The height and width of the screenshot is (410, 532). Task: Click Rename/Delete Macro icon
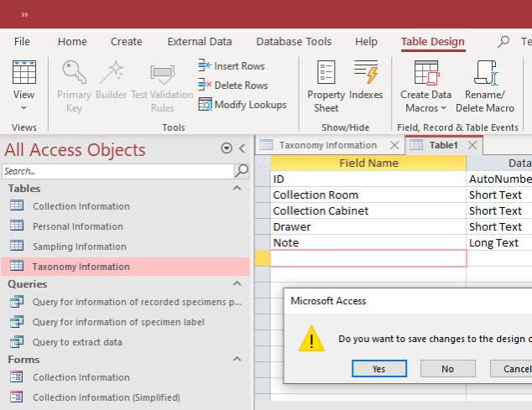click(485, 72)
